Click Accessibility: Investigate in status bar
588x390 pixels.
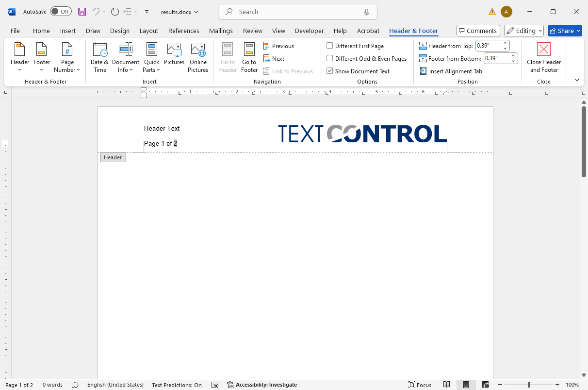[262, 385]
